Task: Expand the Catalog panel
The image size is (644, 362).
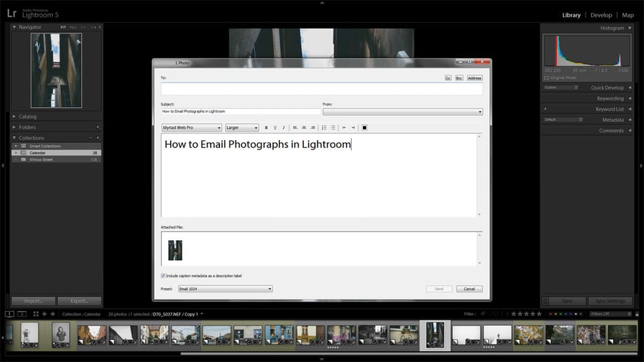Action: (14, 117)
